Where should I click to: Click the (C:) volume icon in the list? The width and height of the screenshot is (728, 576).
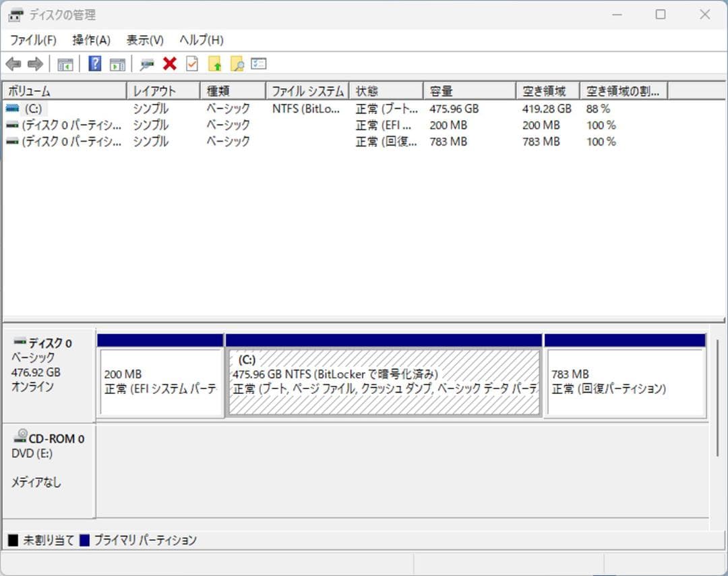click(x=12, y=109)
